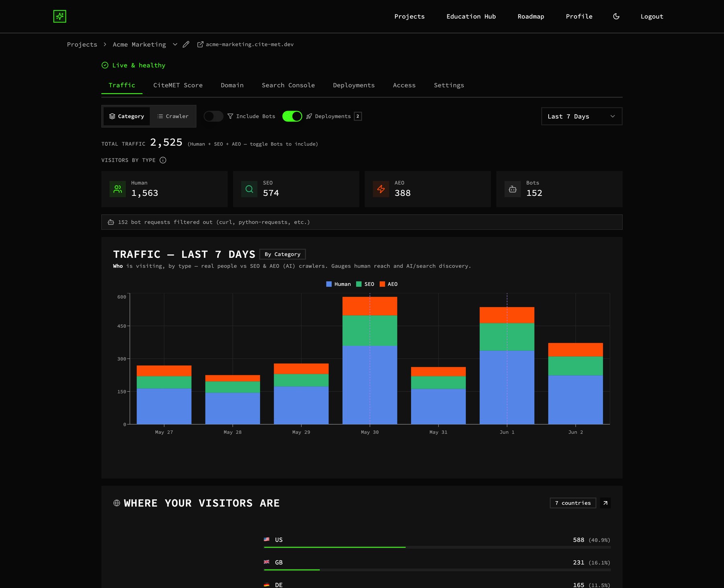This screenshot has height=588, width=724.
Task: Click the 7 countries button
Action: coord(573,503)
